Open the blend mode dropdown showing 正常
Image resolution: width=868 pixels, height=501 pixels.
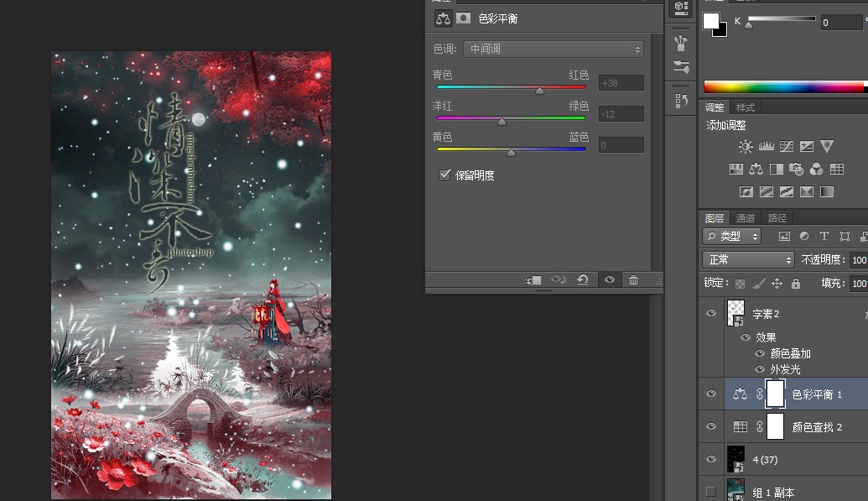click(x=748, y=259)
